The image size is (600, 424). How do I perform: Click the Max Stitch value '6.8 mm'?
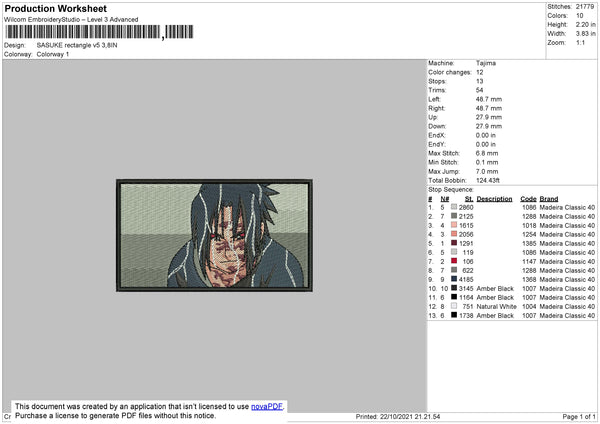point(487,153)
